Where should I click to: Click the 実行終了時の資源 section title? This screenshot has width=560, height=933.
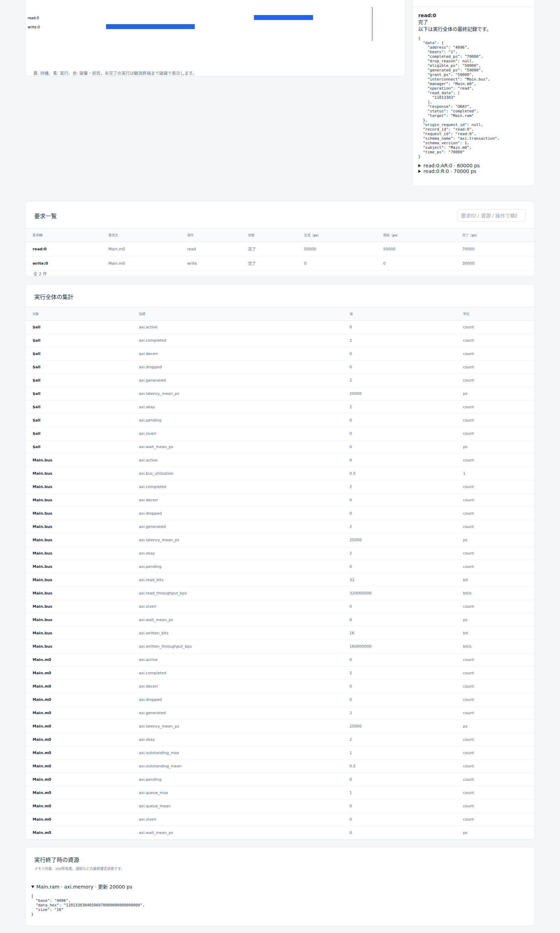pyautogui.click(x=57, y=860)
